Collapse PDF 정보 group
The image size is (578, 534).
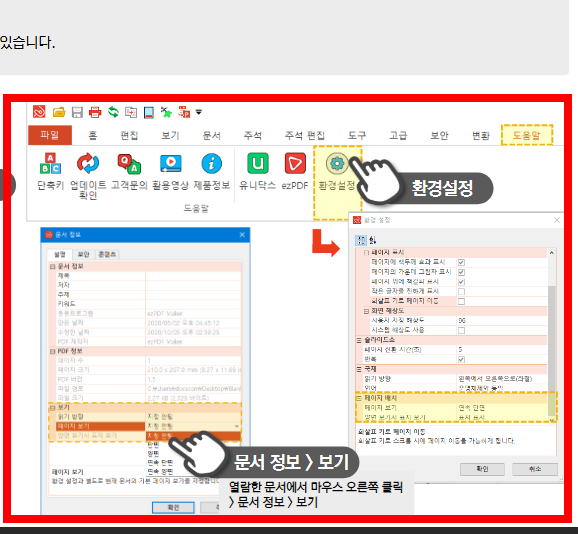click(x=53, y=352)
